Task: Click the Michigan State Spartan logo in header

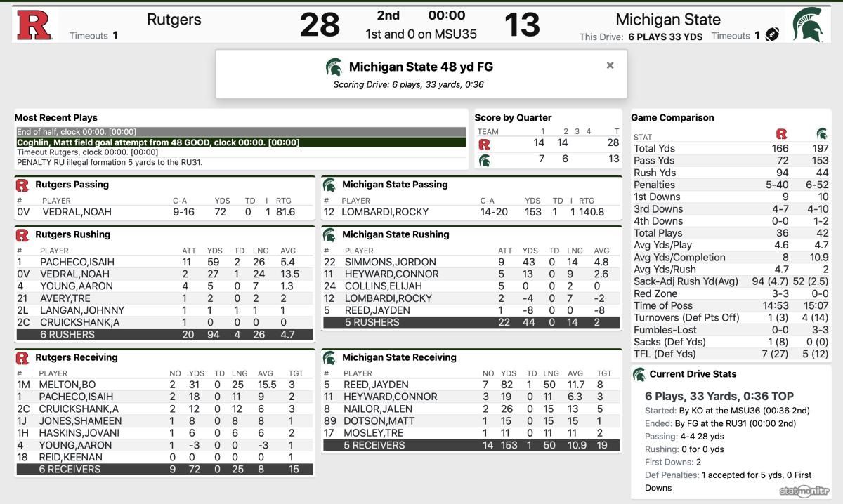Action: click(808, 25)
